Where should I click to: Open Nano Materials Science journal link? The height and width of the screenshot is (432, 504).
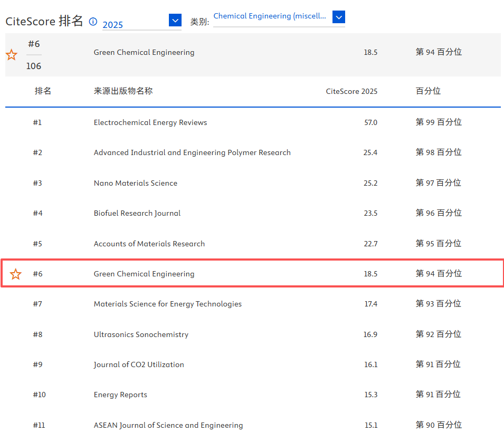tap(136, 183)
